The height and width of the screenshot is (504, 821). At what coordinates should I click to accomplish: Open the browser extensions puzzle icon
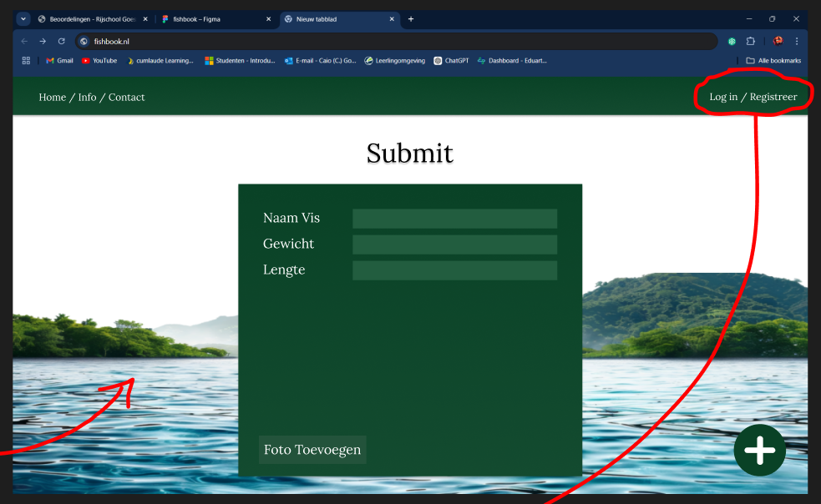point(750,41)
